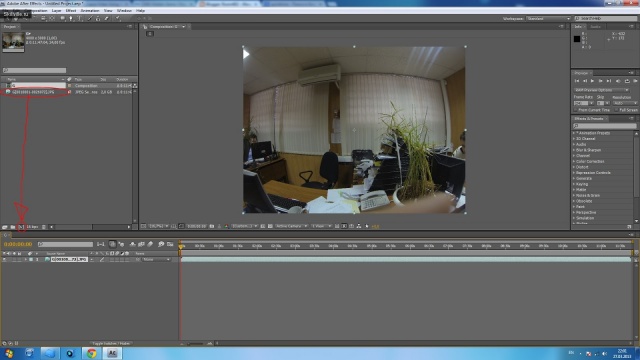Image resolution: width=640 pixels, height=360 pixels.
Task: Select the Horizontal Type tool
Action: pyautogui.click(x=80, y=18)
